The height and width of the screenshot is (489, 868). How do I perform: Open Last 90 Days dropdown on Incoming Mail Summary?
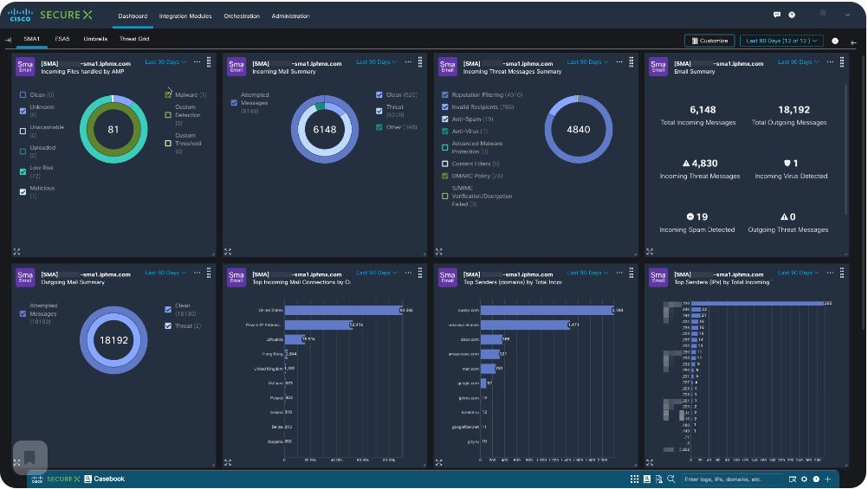click(377, 62)
